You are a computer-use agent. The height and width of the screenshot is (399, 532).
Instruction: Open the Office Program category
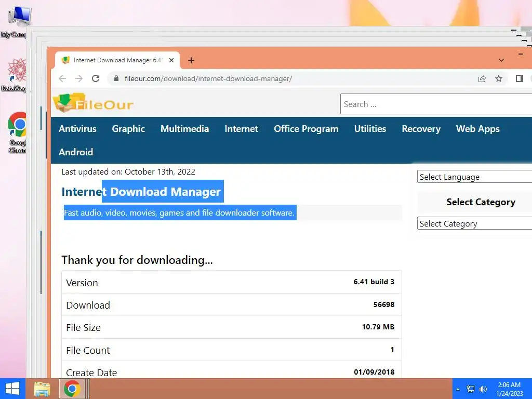[x=306, y=129]
